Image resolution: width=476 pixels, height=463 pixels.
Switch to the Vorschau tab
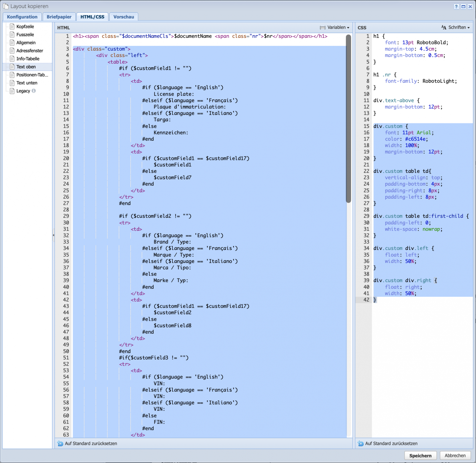123,16
